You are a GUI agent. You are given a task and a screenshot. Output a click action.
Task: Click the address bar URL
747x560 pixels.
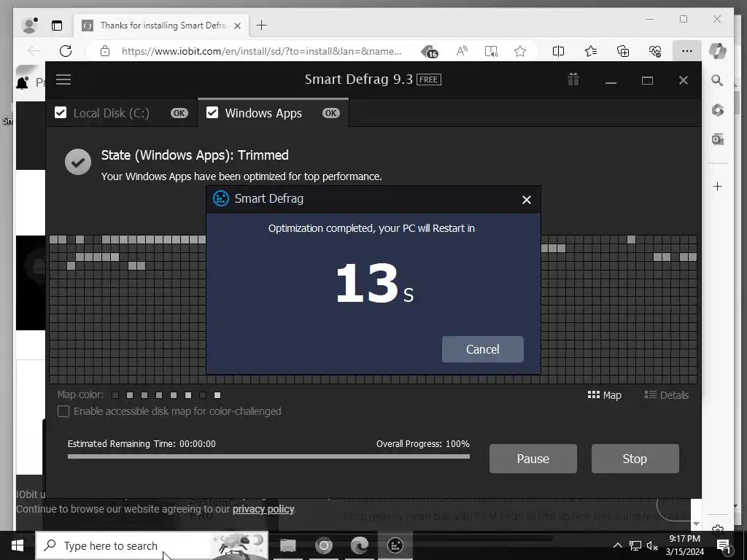coord(262,51)
